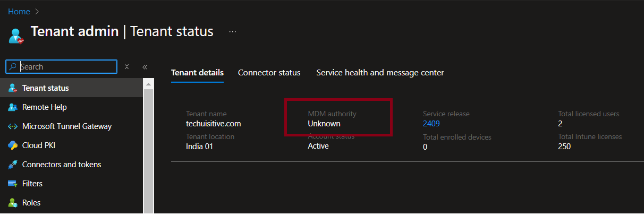Open Filters menu item
The width and height of the screenshot is (644, 215).
point(71,184)
